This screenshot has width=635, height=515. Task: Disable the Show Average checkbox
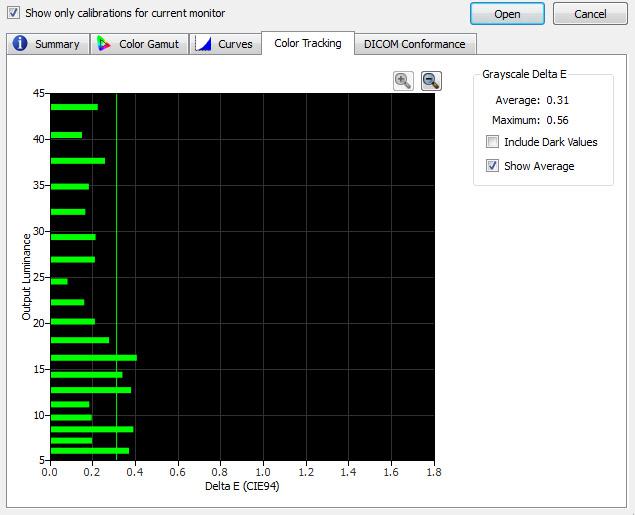pos(492,166)
